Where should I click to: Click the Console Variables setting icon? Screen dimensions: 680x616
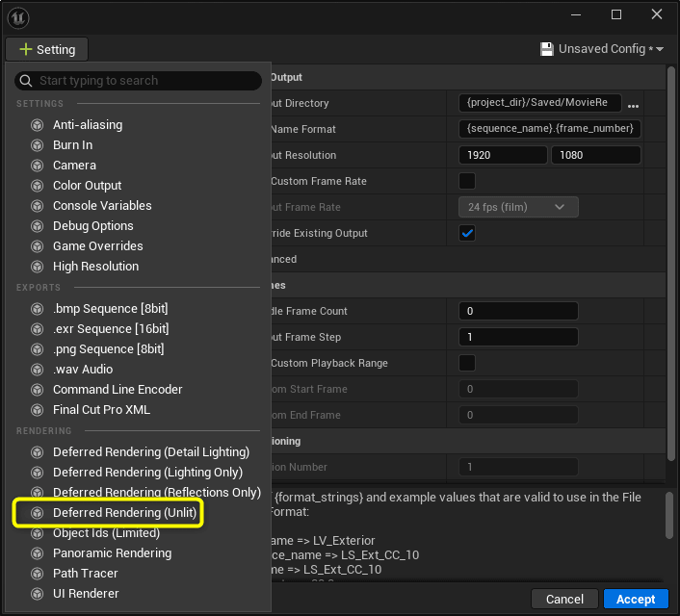coord(38,206)
